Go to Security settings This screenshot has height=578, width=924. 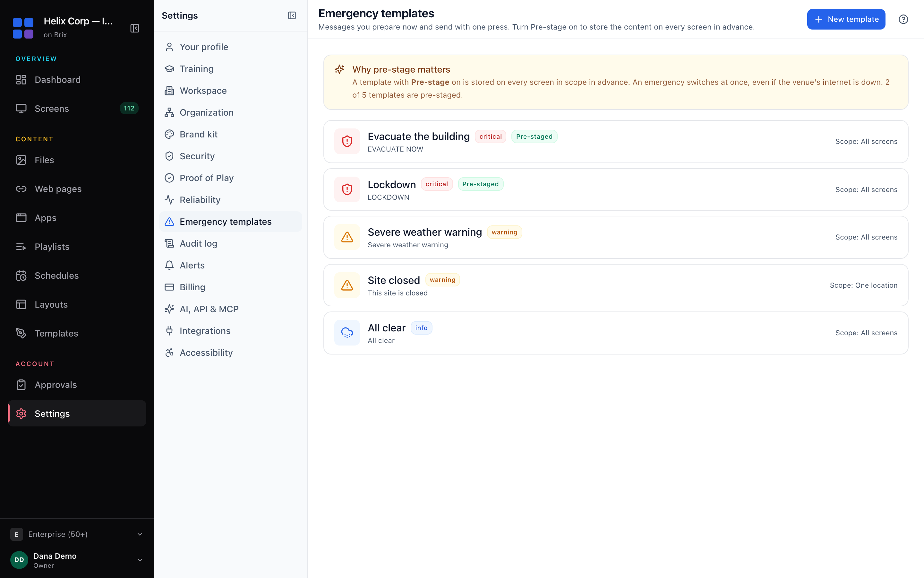(230, 156)
